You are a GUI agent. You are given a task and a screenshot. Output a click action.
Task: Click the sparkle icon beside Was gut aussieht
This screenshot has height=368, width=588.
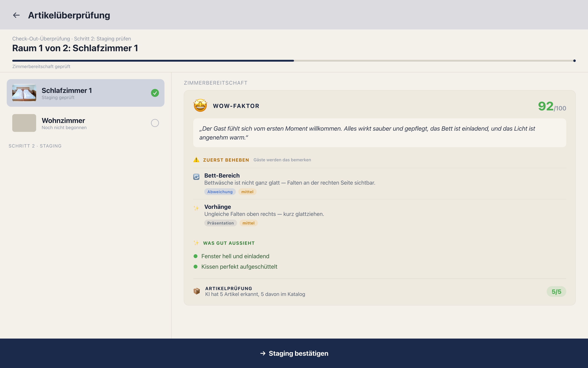pyautogui.click(x=196, y=243)
